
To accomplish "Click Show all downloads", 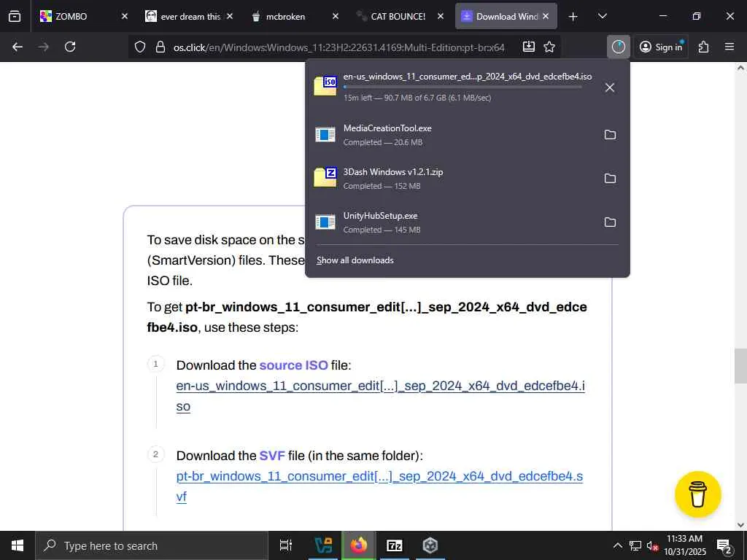I will point(355,260).
